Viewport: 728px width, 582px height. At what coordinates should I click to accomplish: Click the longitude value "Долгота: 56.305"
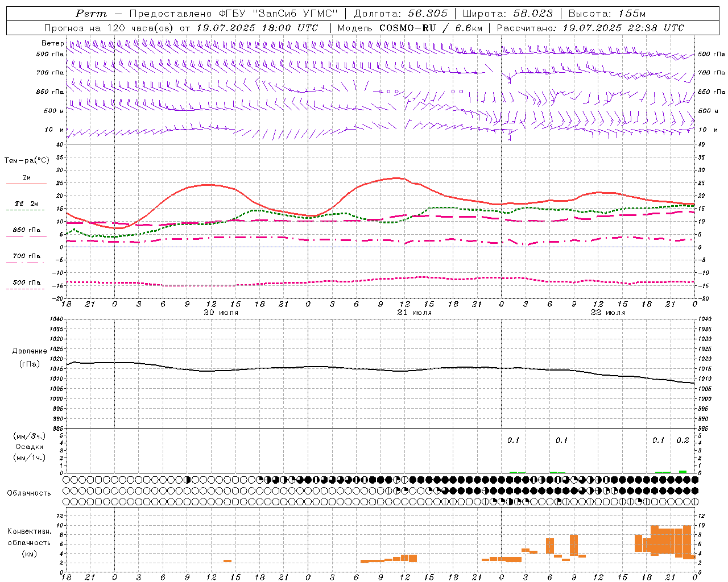coord(401,14)
